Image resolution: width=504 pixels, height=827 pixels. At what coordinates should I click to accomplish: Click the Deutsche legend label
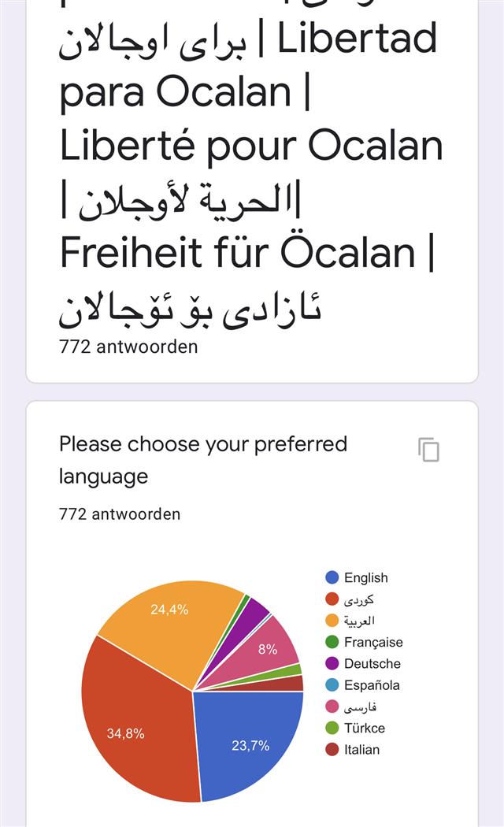372,664
